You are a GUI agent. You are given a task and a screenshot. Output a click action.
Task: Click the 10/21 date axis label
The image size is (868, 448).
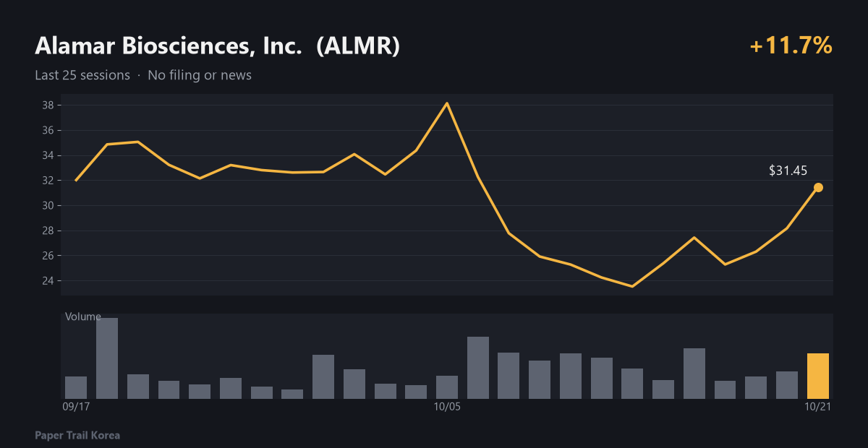[818, 408]
